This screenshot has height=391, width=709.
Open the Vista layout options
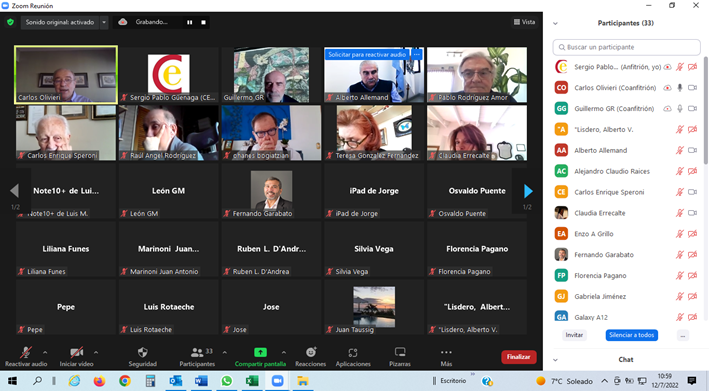click(524, 22)
